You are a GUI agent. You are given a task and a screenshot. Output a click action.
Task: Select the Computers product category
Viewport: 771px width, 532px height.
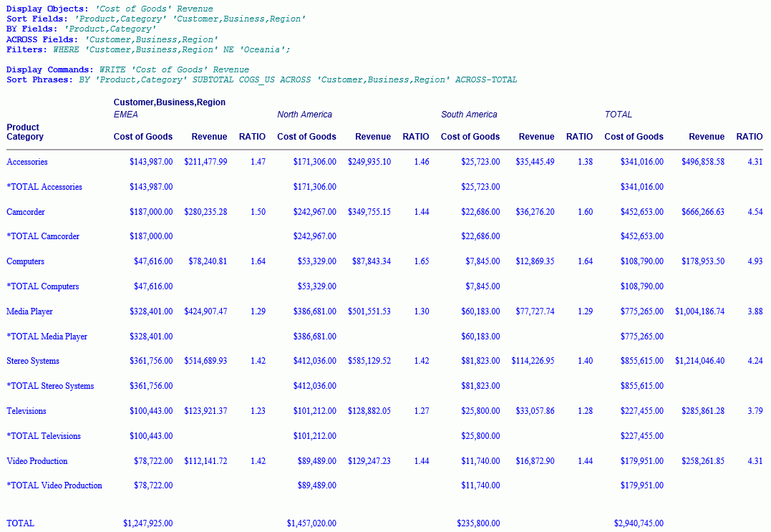(x=26, y=261)
